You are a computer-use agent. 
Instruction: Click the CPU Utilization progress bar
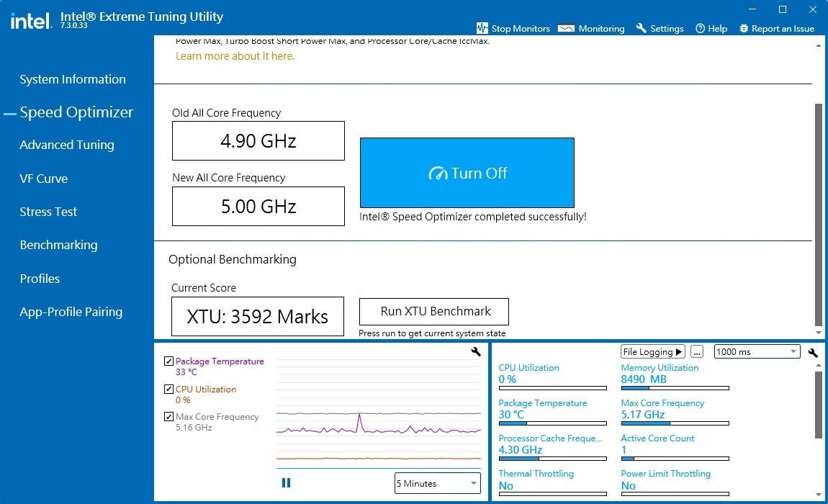[552, 388]
